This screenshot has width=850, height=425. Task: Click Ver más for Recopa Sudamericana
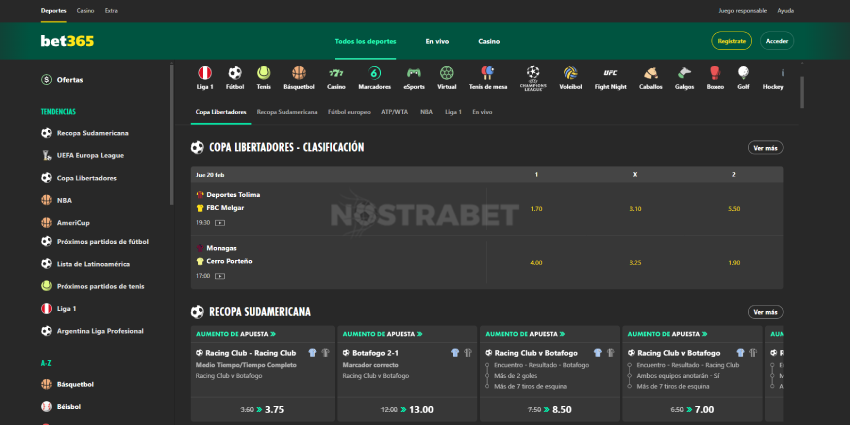pos(765,312)
